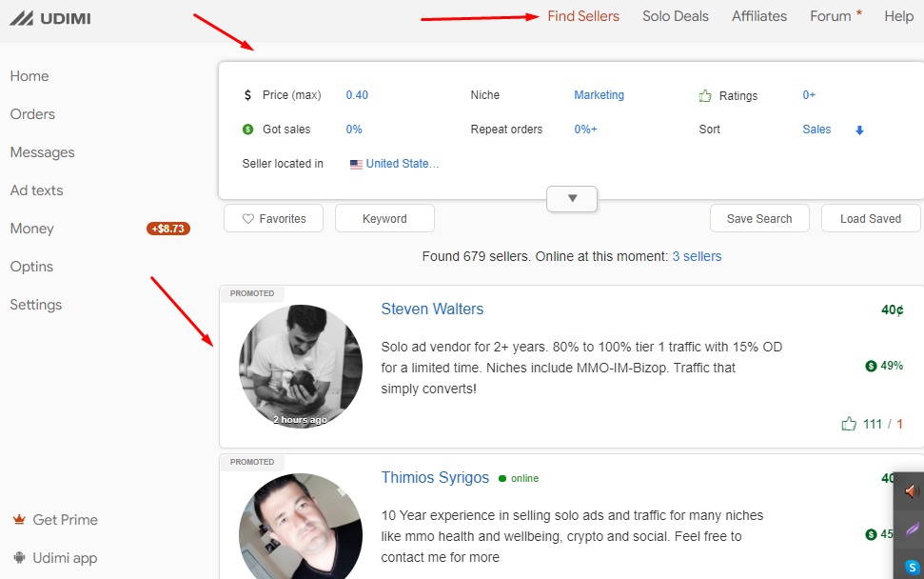This screenshot has width=924, height=579.
Task: Open Help in top navigation
Action: [898, 16]
